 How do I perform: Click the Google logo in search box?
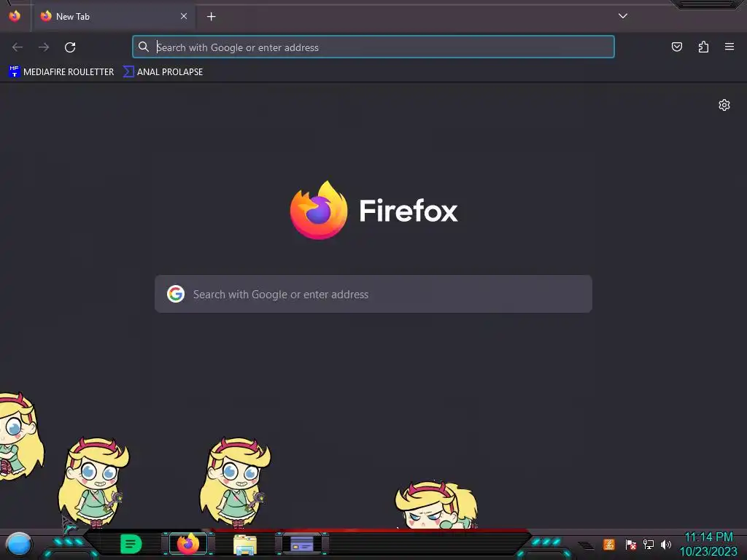(176, 294)
